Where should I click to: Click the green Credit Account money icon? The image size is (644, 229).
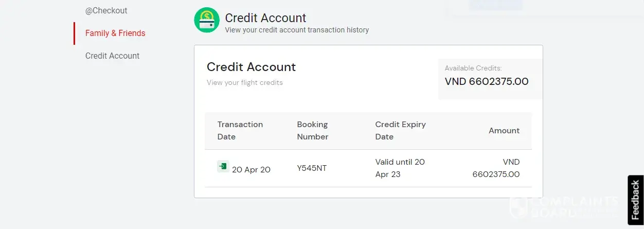207,21
